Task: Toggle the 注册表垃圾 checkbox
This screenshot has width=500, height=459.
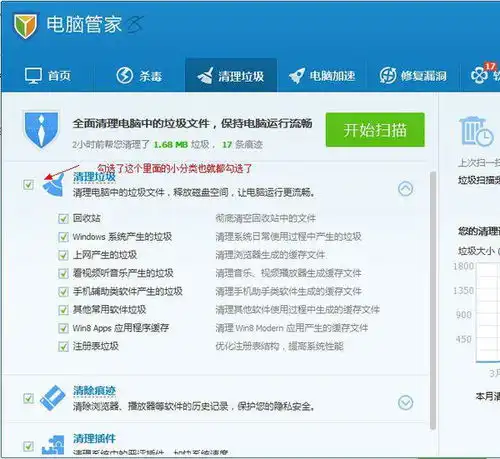Action: [63, 347]
